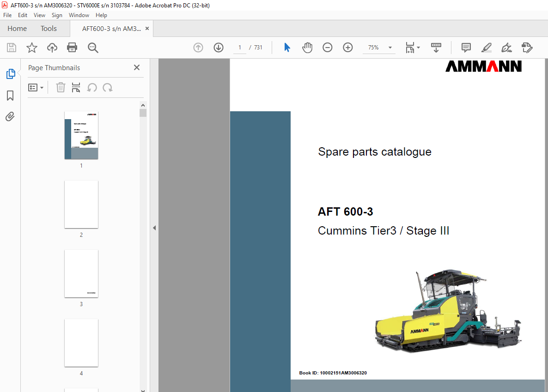Click the Save file icon
Screen dimensions: 548x392
(12, 48)
